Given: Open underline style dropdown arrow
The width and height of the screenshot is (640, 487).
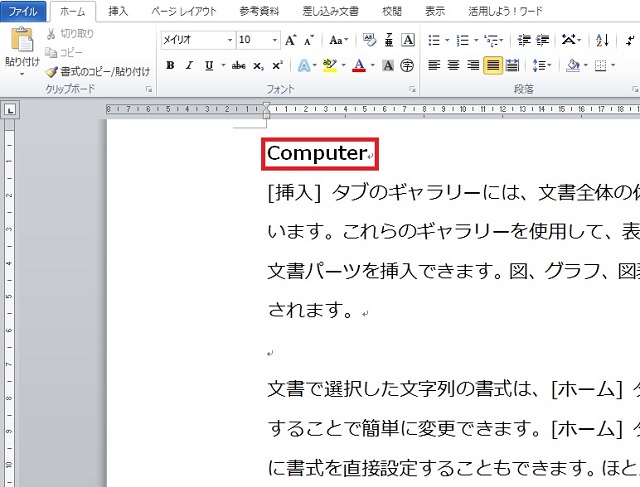Looking at the screenshot, I should click(x=223, y=65).
